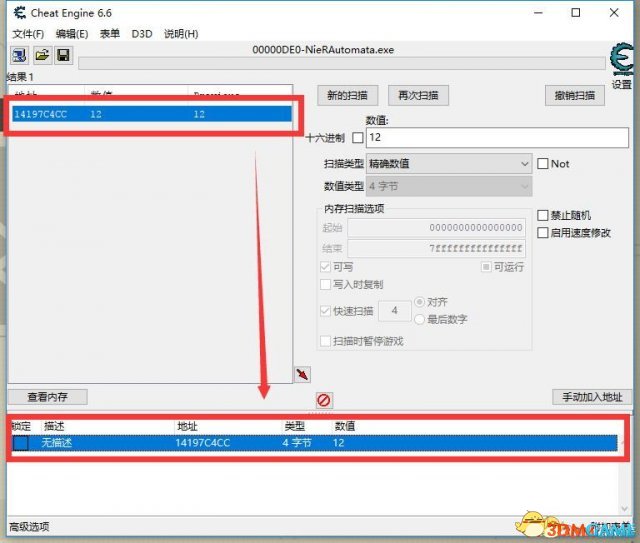Screen dimensions: 640x543
Task: Click address list scrollbar down arrow
Action: (624, 509)
